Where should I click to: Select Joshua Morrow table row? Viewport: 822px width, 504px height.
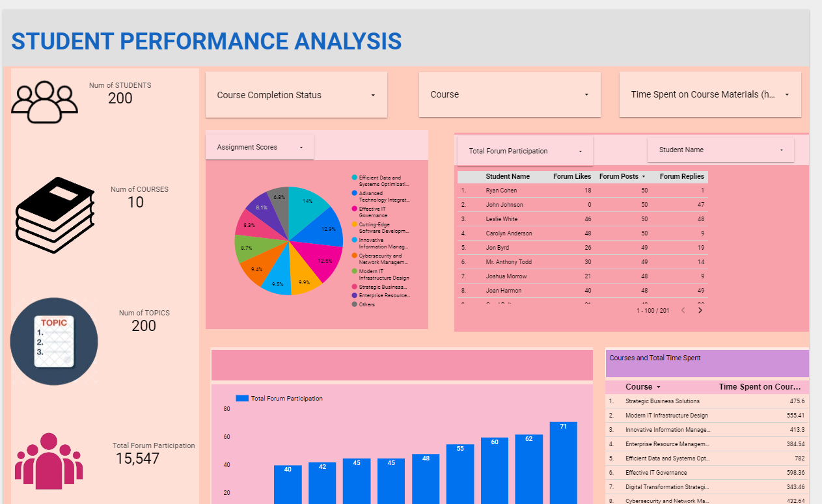tap(582, 276)
